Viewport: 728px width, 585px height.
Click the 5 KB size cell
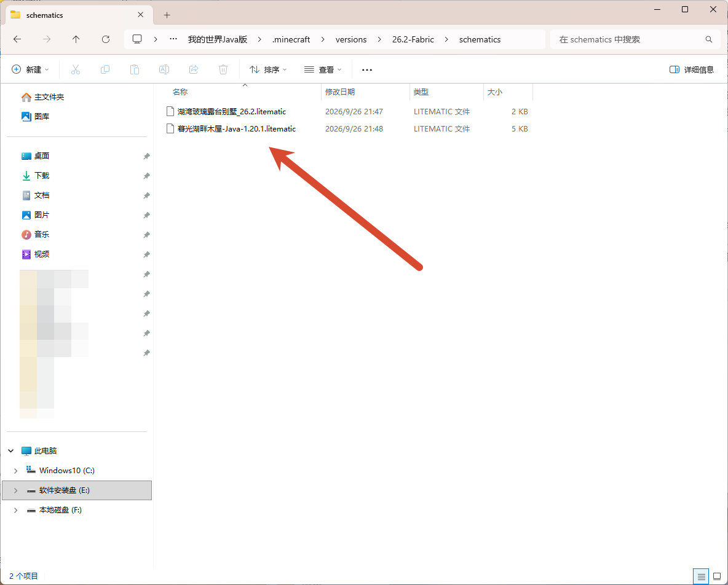click(x=520, y=128)
